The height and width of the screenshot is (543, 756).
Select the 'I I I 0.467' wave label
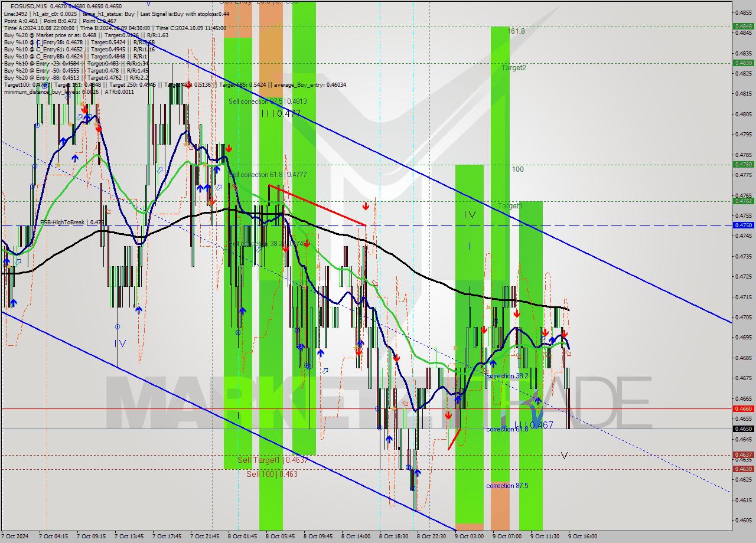[x=533, y=425]
